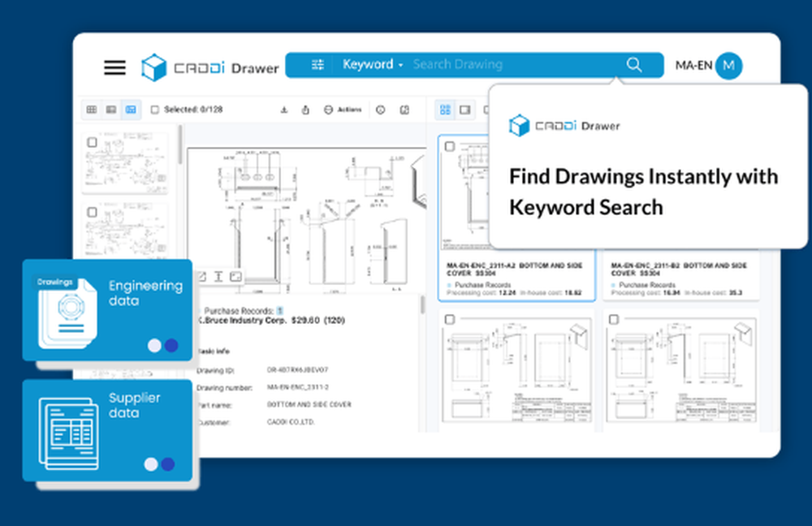Select the side panel layout icon in results
812x526 pixels.
pyautogui.click(x=465, y=110)
